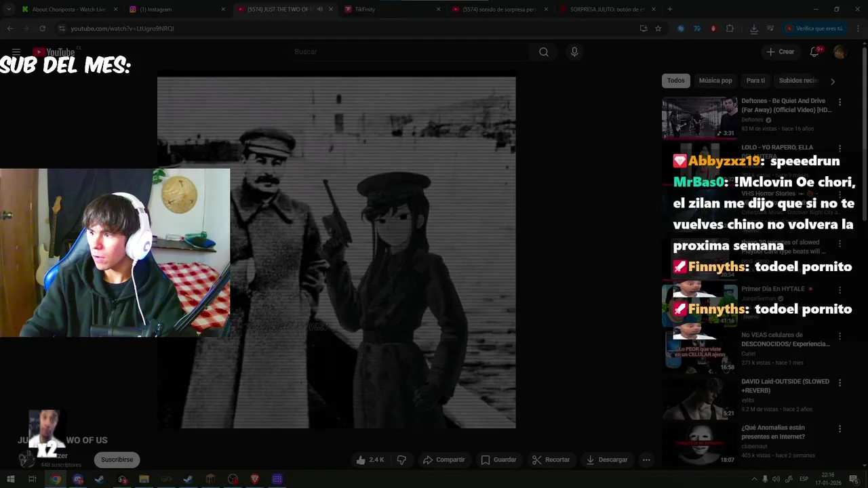Viewport: 868px width, 488px height.
Task: Select the Subidos recientemente chip
Action: 799,81
